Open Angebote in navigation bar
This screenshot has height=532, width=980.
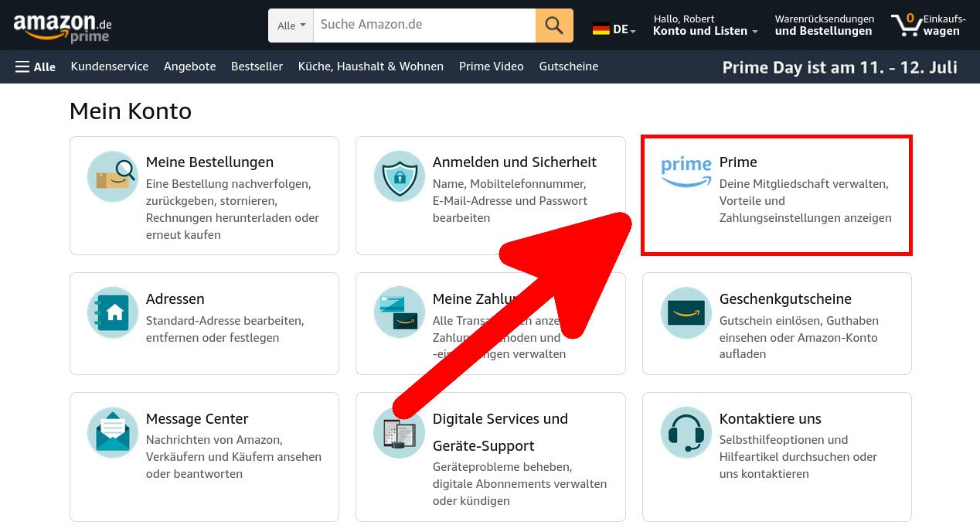tap(189, 66)
